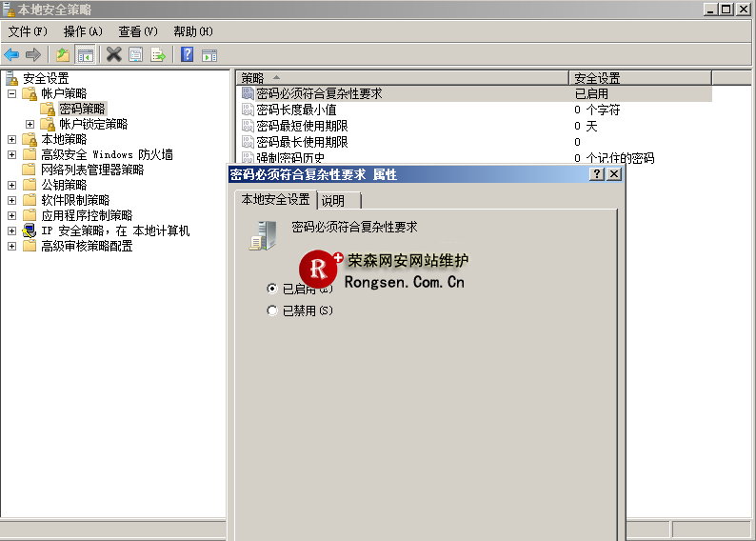
Task: Expand the 本地策略 tree node
Action: pos(11,139)
